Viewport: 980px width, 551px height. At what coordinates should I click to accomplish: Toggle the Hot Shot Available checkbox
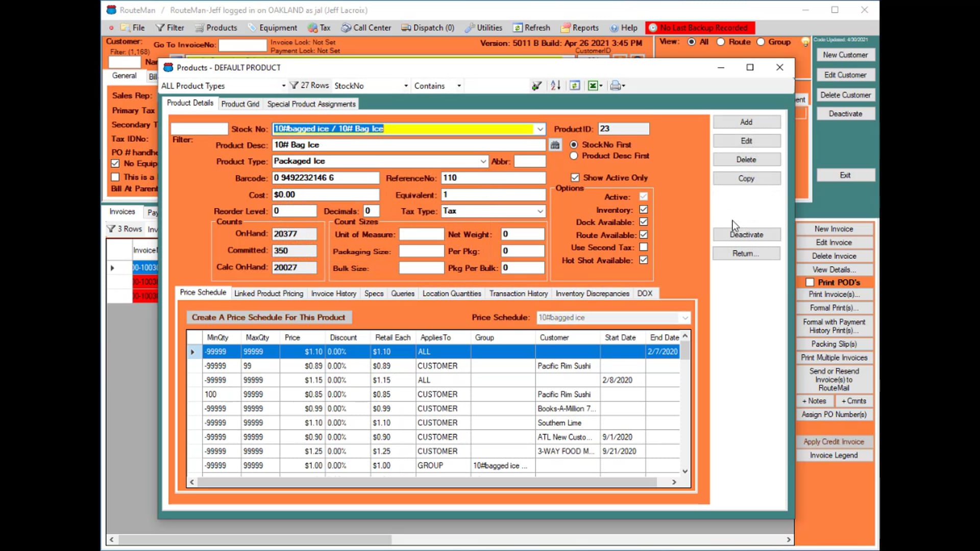coord(644,260)
